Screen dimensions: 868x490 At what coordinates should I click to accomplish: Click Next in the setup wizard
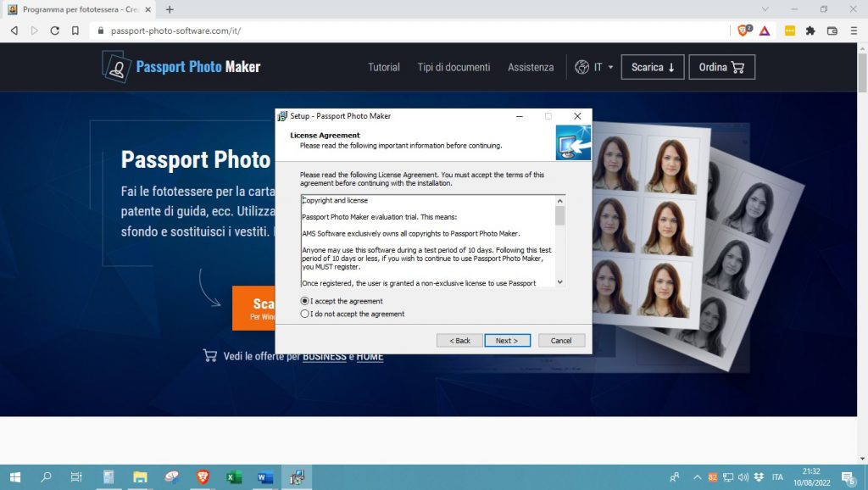[507, 340]
